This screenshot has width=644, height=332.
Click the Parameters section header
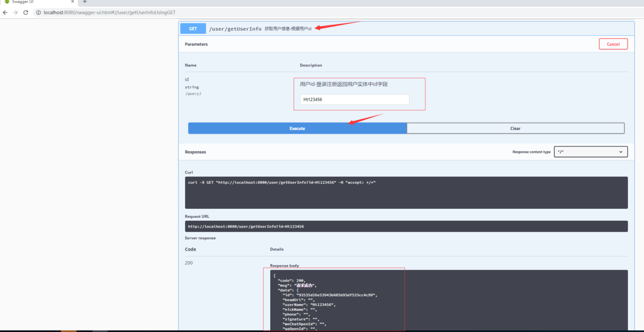click(196, 44)
